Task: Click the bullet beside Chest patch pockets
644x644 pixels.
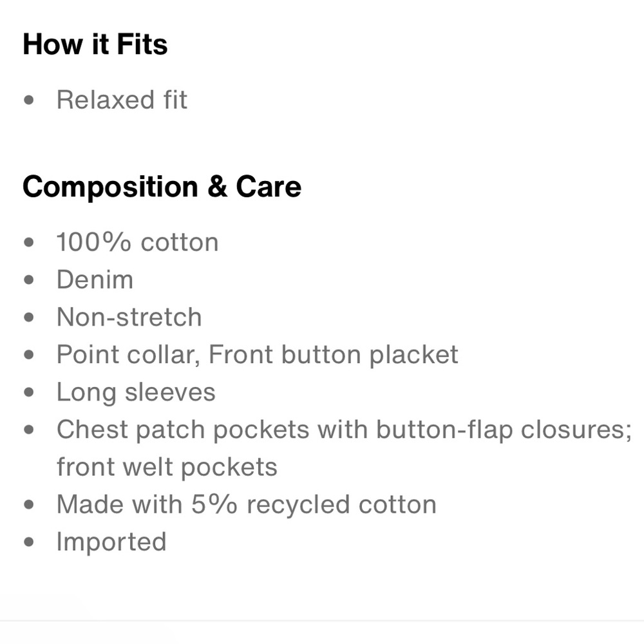Action: [29, 430]
